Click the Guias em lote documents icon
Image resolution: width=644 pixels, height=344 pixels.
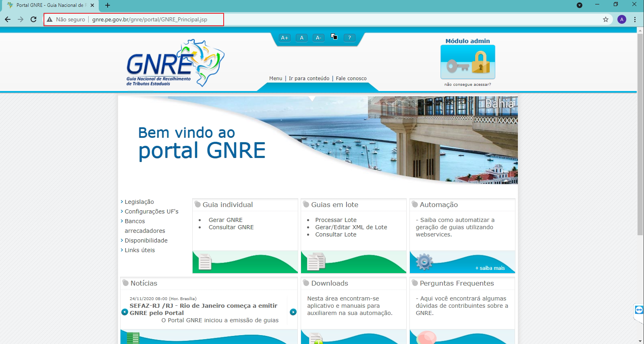coord(316,261)
